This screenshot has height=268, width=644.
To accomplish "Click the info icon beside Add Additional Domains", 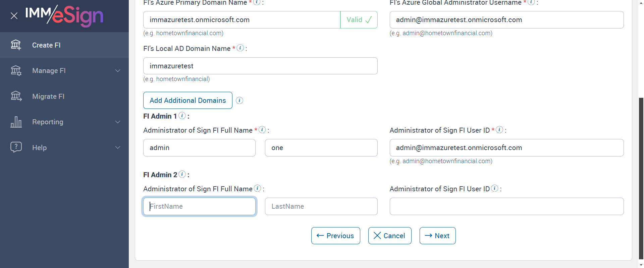I will click(x=239, y=100).
